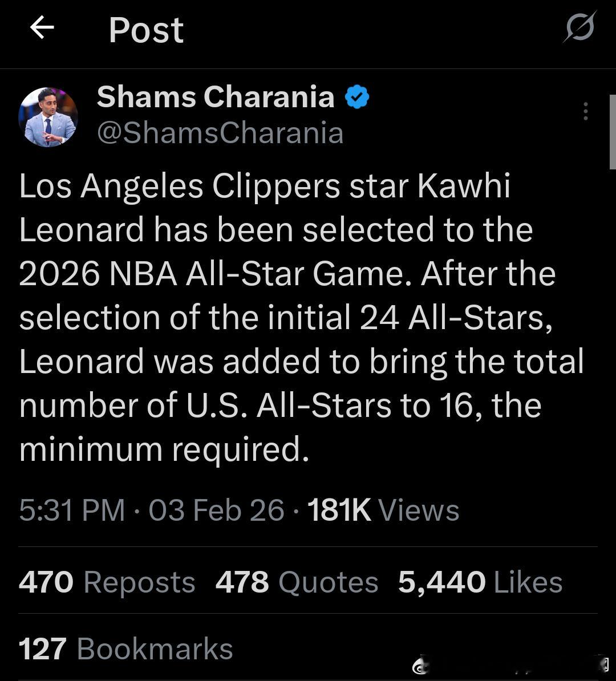Click the 03 Feb 26 date
Viewport: 616px width, 681px height.
click(216, 510)
